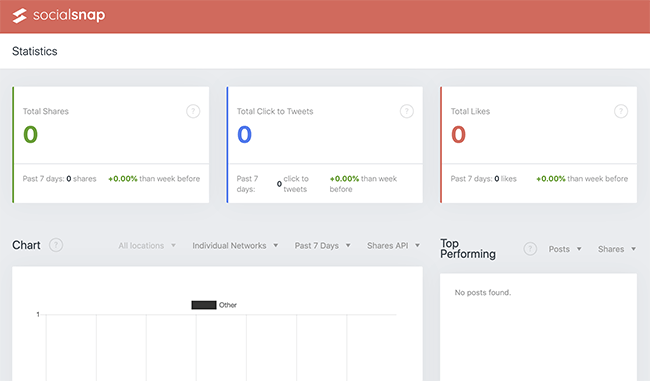This screenshot has width=650, height=381.
Task: Click the socialsnap brand name text
Action: tap(69, 15)
